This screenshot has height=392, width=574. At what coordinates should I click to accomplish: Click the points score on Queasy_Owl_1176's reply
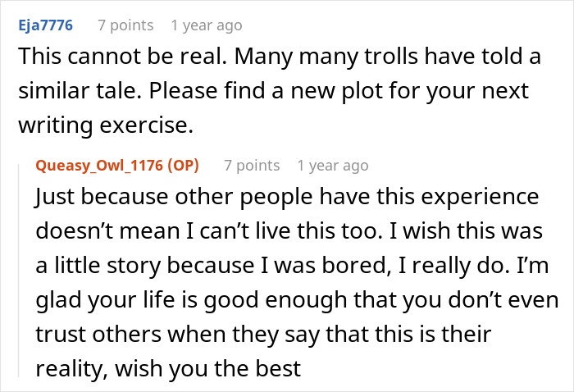pos(252,166)
